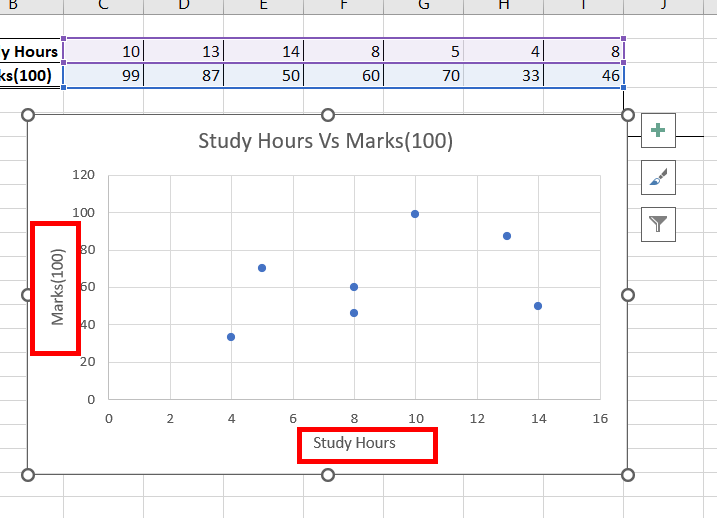Screen dimensions: 717x518
Task: Click the data point at 8 hours, 46 marks
Action: coord(354,313)
